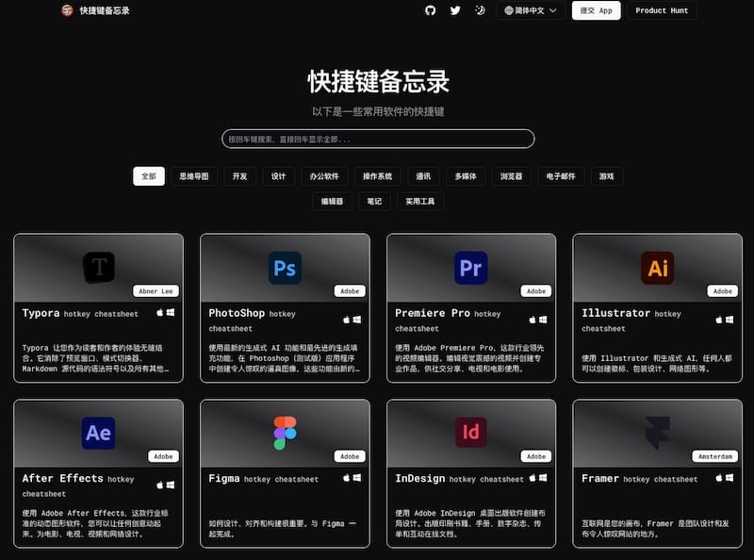Select the 全部 category tab
This screenshot has width=754, height=560.
click(149, 176)
